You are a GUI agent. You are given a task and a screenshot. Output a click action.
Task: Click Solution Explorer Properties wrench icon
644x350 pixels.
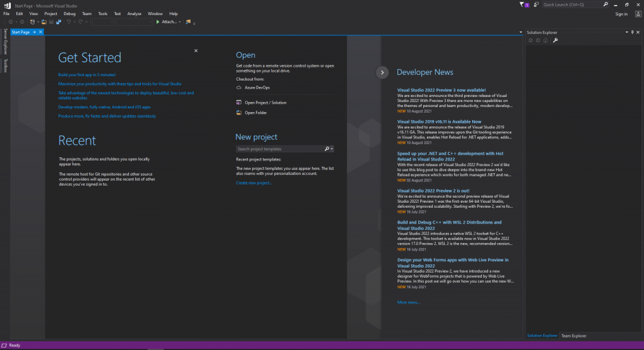tap(555, 40)
